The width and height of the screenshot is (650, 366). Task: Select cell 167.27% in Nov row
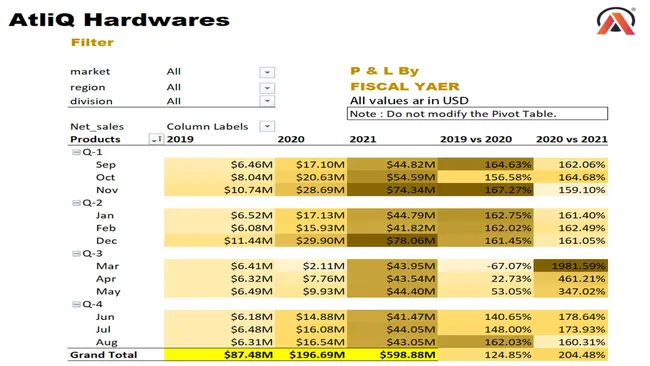tap(485, 190)
